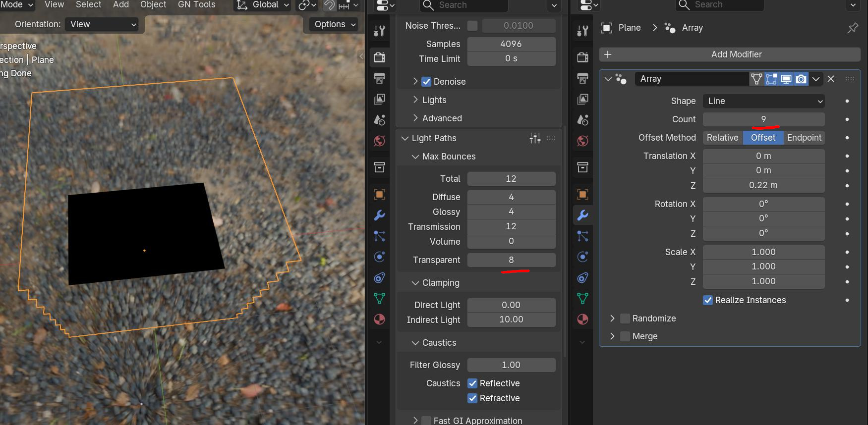Viewport: 868px width, 425px height.
Task: Open the Orientation View dropdown
Action: point(102,24)
